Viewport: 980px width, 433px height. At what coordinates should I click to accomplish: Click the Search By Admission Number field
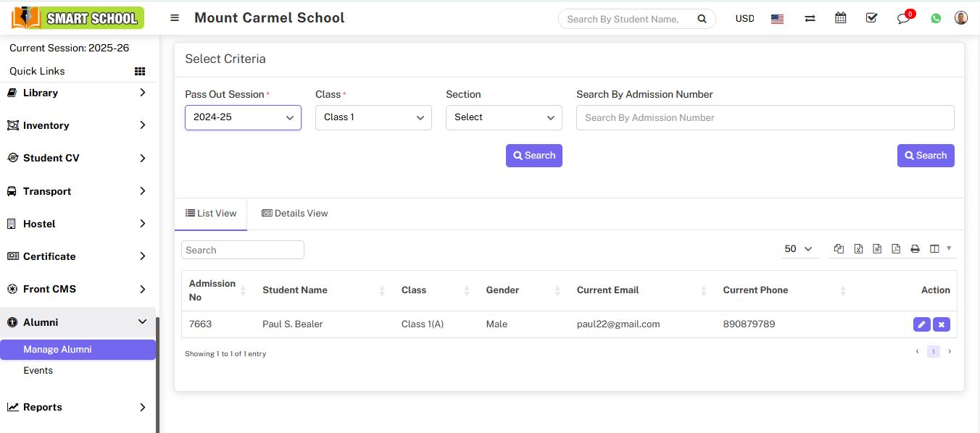pos(765,117)
